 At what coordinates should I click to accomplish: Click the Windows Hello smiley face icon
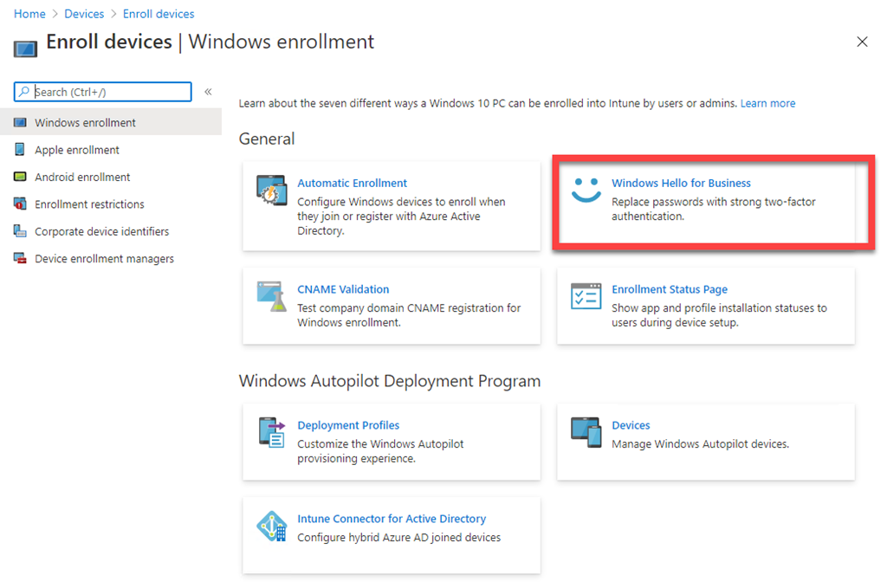point(586,191)
